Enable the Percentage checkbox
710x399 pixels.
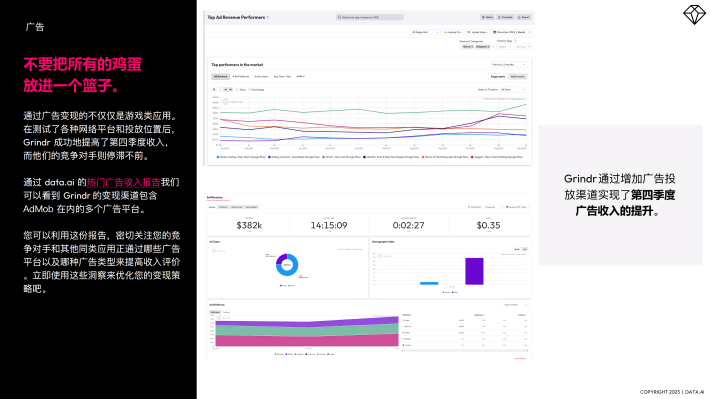click(249, 90)
